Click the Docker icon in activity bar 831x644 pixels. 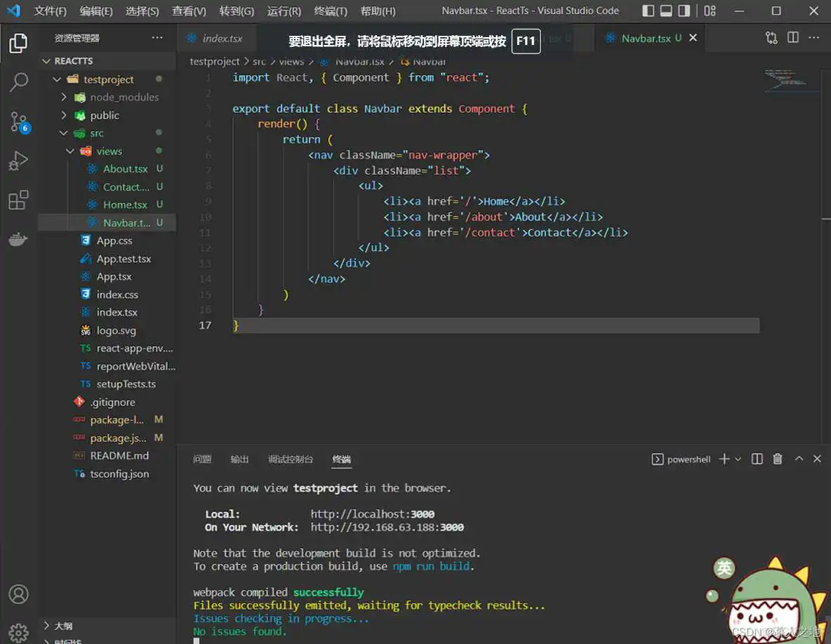tap(18, 239)
